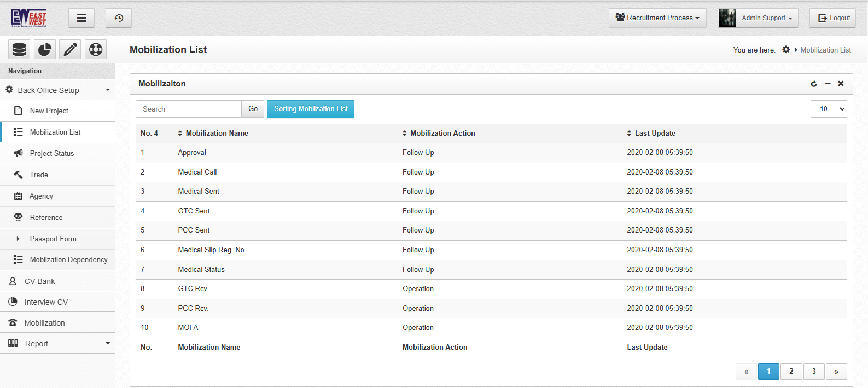Click the hamburger menu toggle button
Image resolution: width=868 pixels, height=388 pixels.
[x=81, y=18]
